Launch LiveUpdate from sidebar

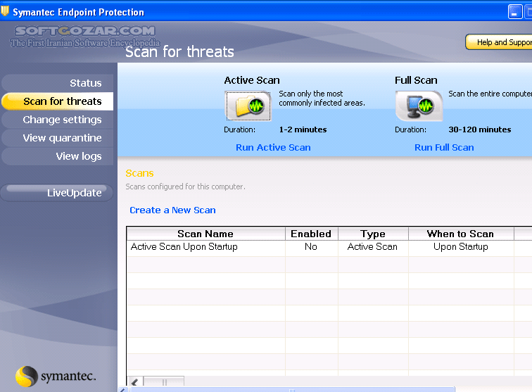[56, 192]
